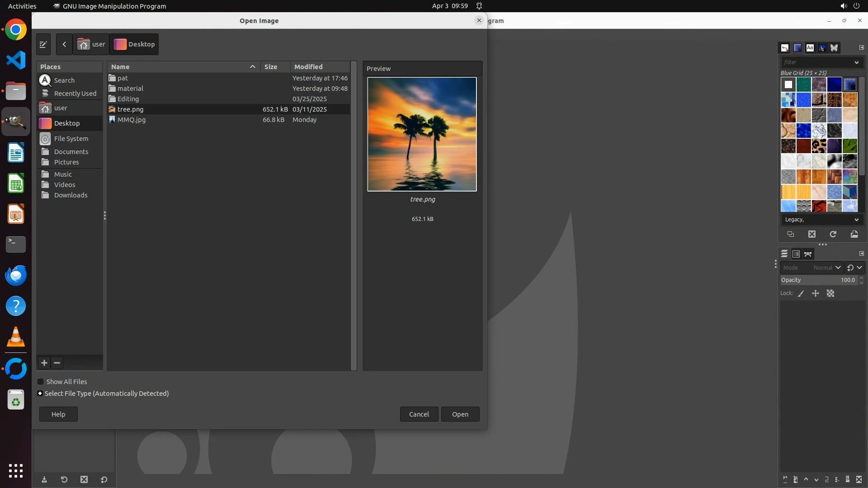This screenshot has height=488, width=868.
Task: Click the refresh patterns icon
Action: pyautogui.click(x=833, y=234)
